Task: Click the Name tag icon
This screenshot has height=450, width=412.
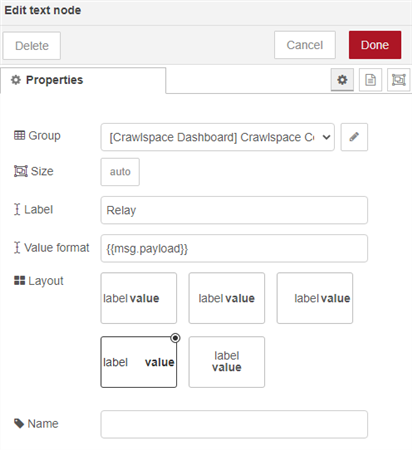Action: tap(19, 423)
